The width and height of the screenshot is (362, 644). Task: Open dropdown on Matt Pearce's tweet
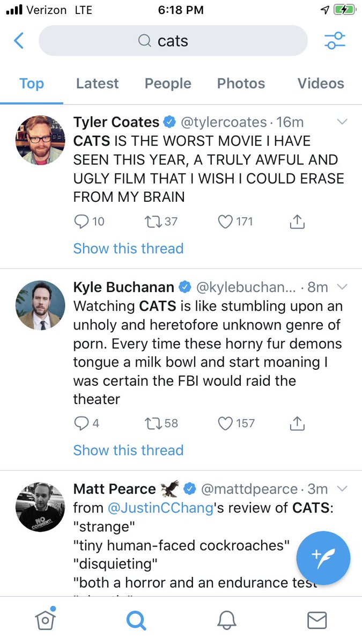(342, 489)
